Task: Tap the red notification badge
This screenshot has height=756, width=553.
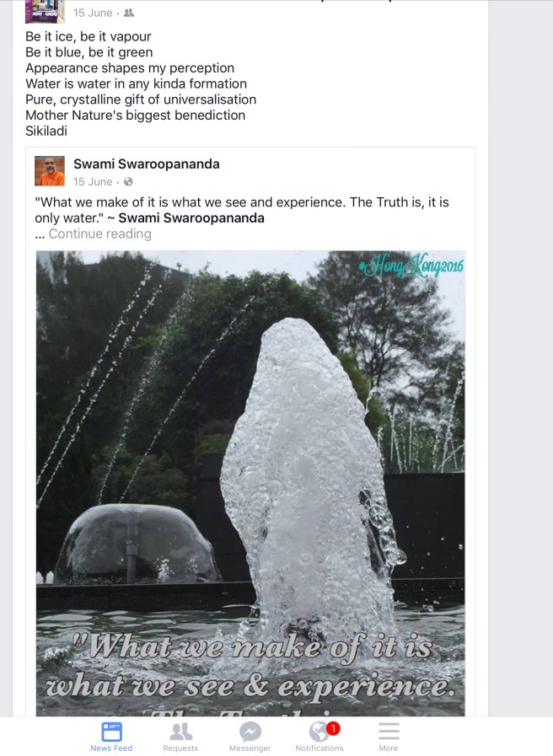Action: point(333,728)
